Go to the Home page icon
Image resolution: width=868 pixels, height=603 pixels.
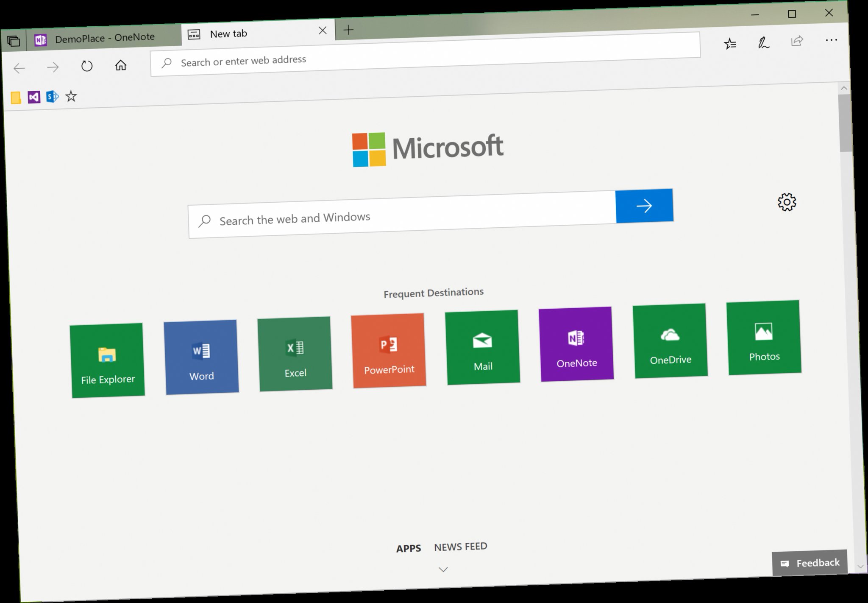[121, 65]
